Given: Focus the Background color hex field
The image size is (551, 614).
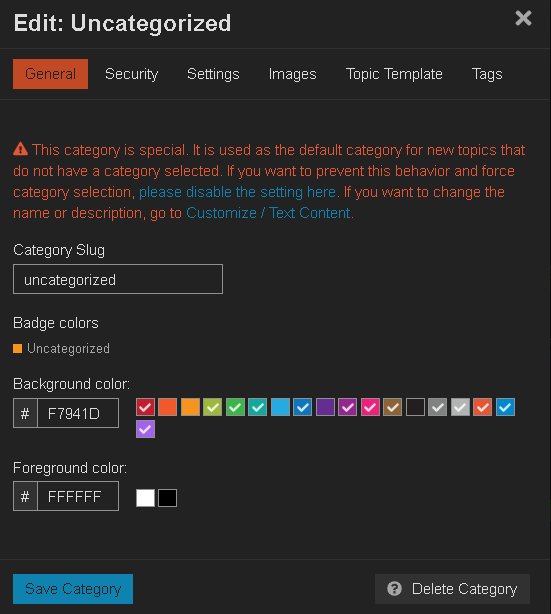Looking at the screenshot, I should click(x=78, y=413).
